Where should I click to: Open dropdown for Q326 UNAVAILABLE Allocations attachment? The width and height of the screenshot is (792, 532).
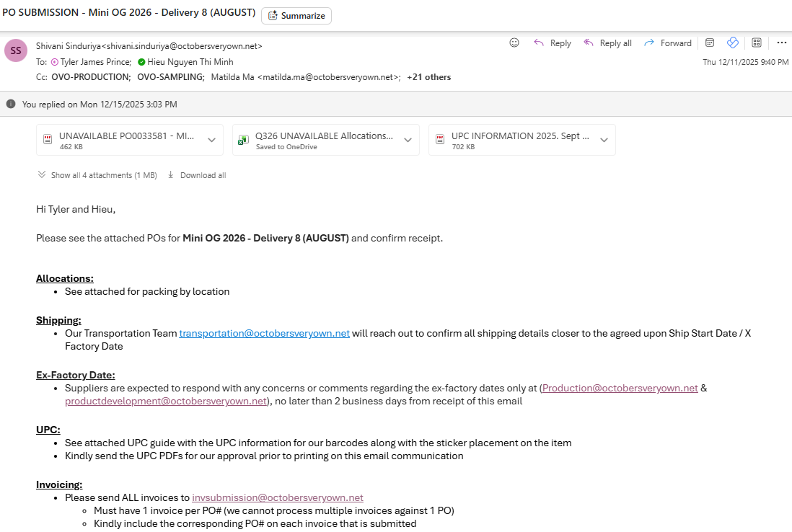coord(408,140)
